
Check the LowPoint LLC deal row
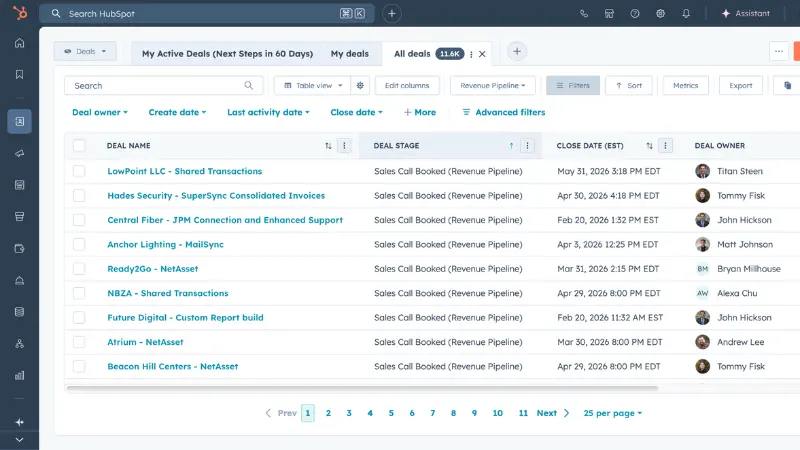[79, 171]
